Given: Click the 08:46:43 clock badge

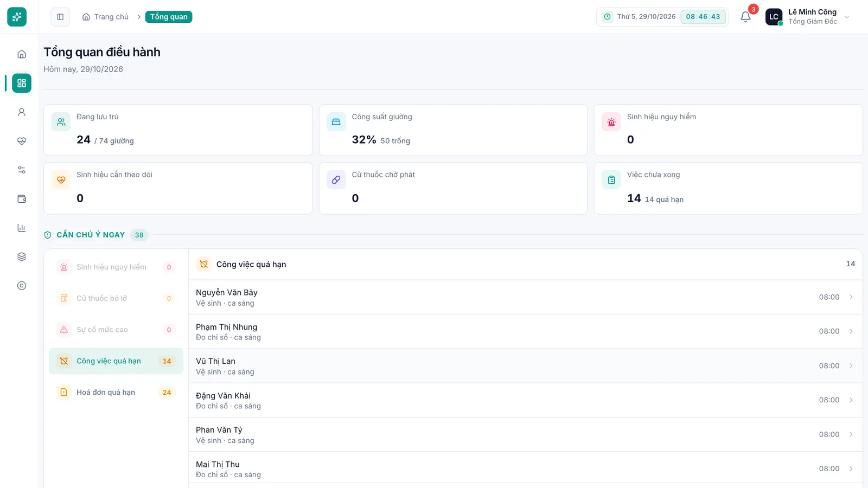Looking at the screenshot, I should pos(703,17).
